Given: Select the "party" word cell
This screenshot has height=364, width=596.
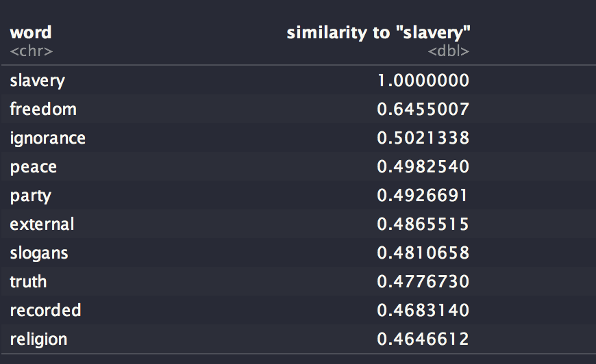Looking at the screenshot, I should (x=30, y=196).
